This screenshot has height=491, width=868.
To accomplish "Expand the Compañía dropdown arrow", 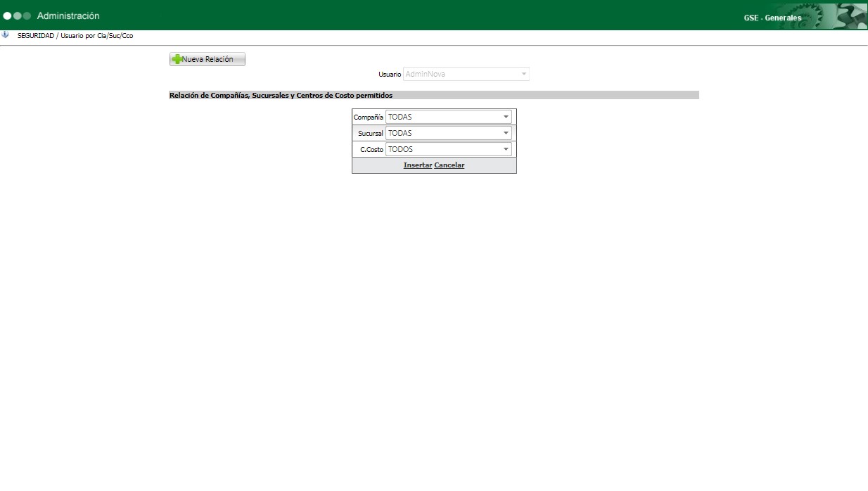I will [x=506, y=117].
